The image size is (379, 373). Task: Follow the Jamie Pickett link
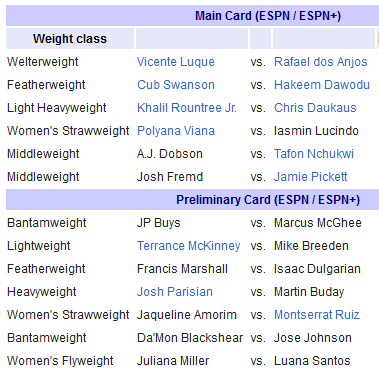pos(310,177)
